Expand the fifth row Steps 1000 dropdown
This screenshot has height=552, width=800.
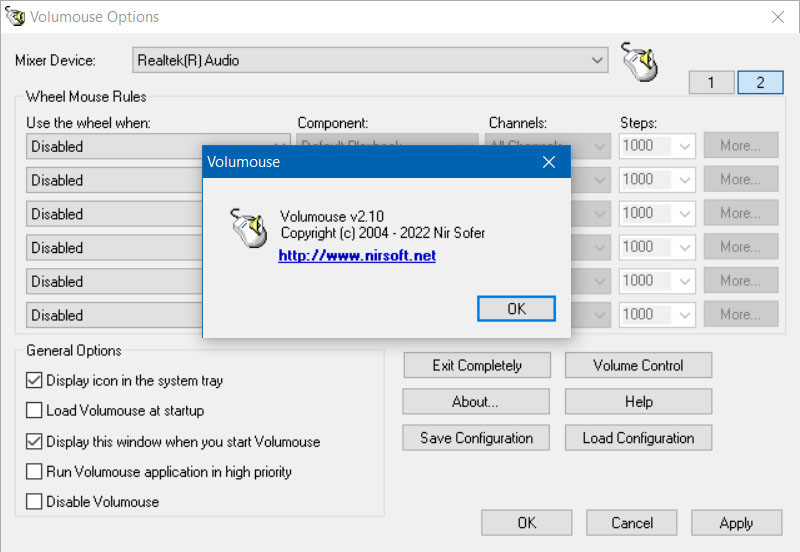(x=684, y=281)
